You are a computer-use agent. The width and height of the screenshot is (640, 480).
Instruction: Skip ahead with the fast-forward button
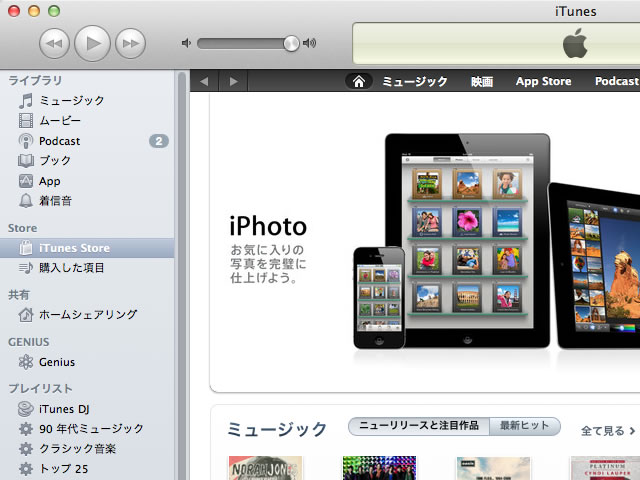[x=130, y=43]
